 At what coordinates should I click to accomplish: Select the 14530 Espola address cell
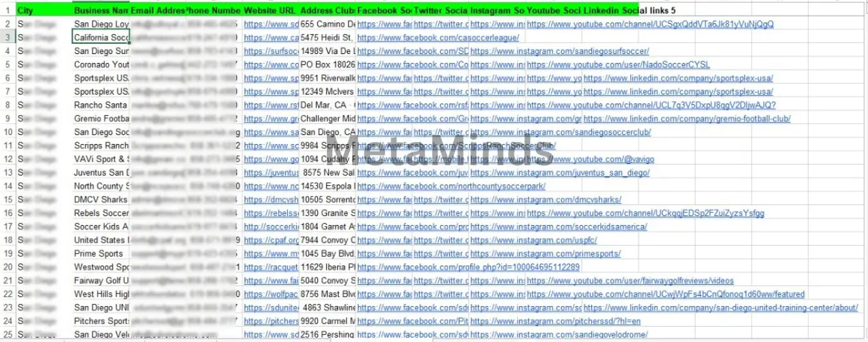[x=328, y=186]
